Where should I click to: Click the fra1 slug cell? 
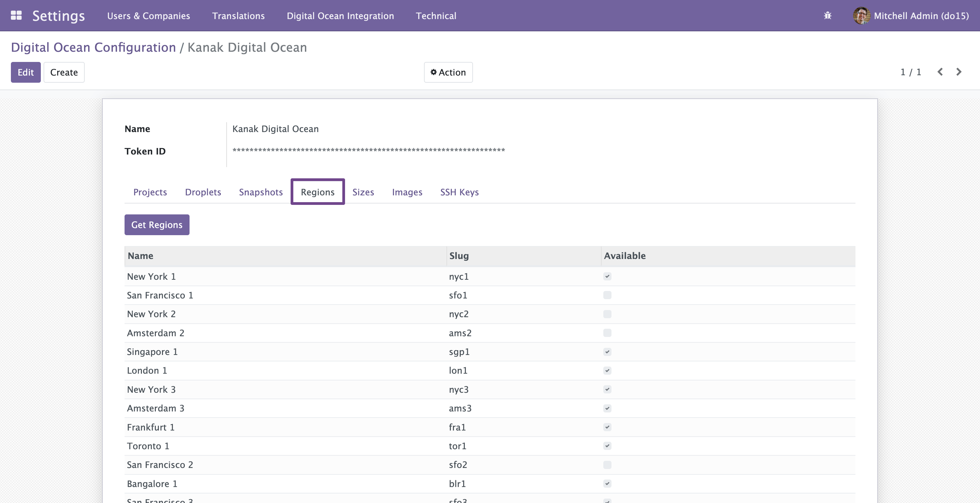[523, 427]
